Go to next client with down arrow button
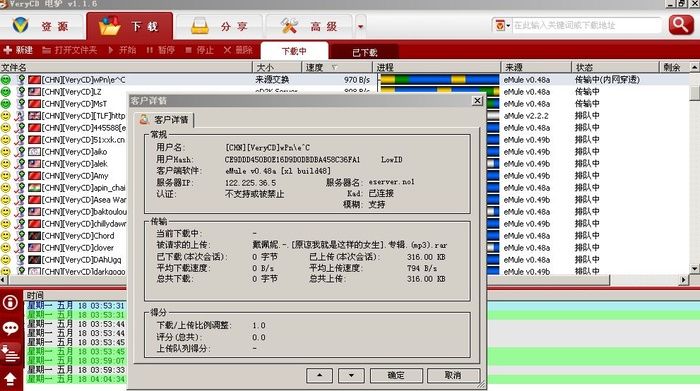The height and width of the screenshot is (391, 700). 351,375
